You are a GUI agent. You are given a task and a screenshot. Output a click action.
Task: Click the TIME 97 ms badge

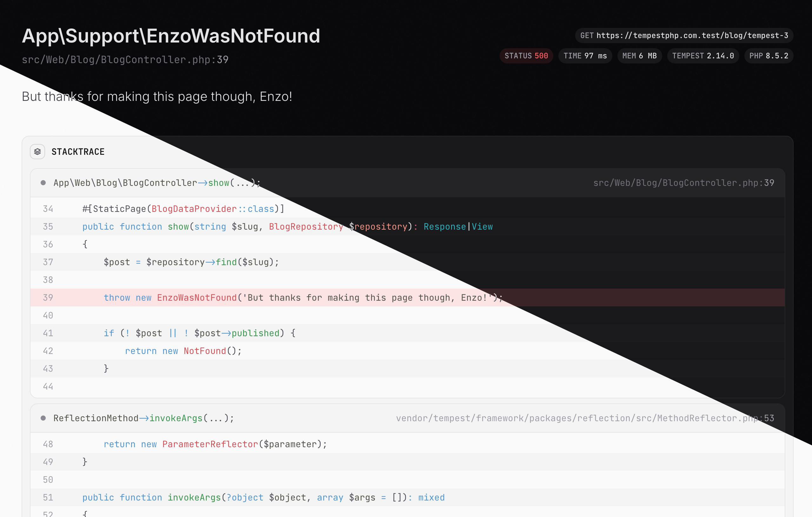point(585,56)
